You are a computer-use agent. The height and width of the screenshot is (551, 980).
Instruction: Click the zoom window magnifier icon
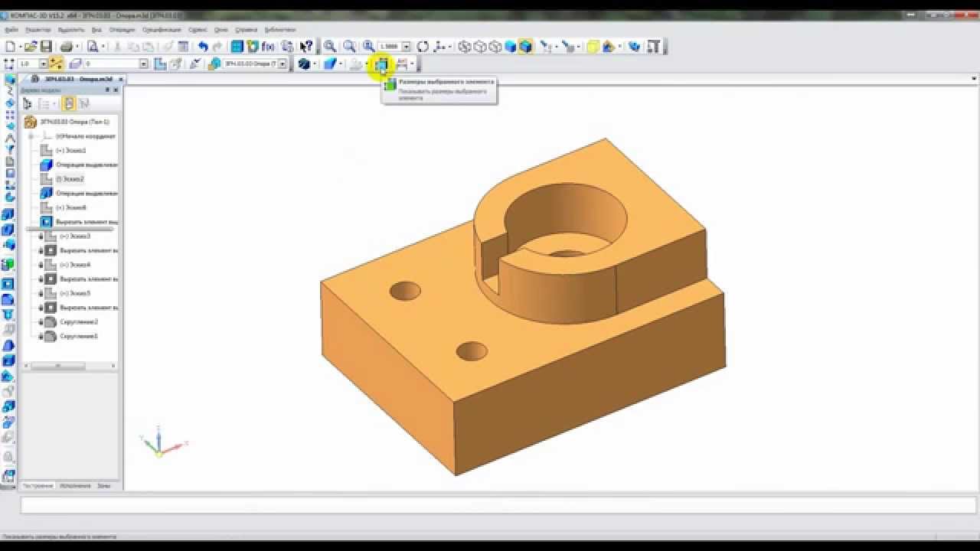click(349, 47)
